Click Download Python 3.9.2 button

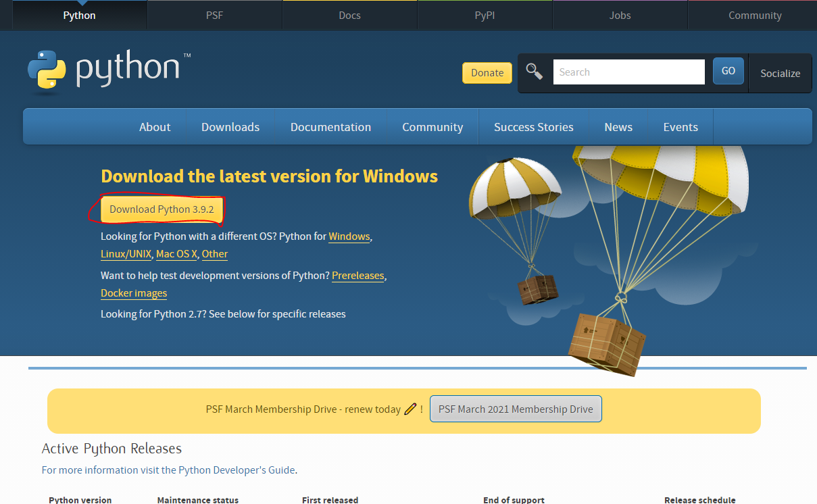click(x=162, y=209)
